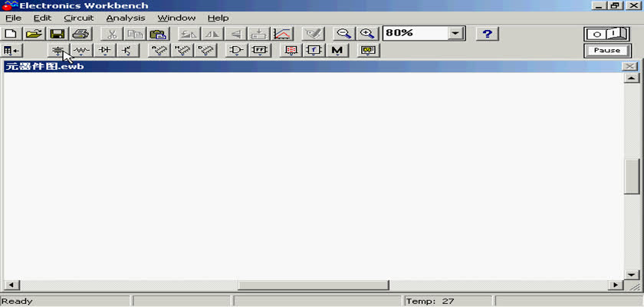
Task: Open the Miscellaneous M parts bin
Action: pyautogui.click(x=337, y=51)
